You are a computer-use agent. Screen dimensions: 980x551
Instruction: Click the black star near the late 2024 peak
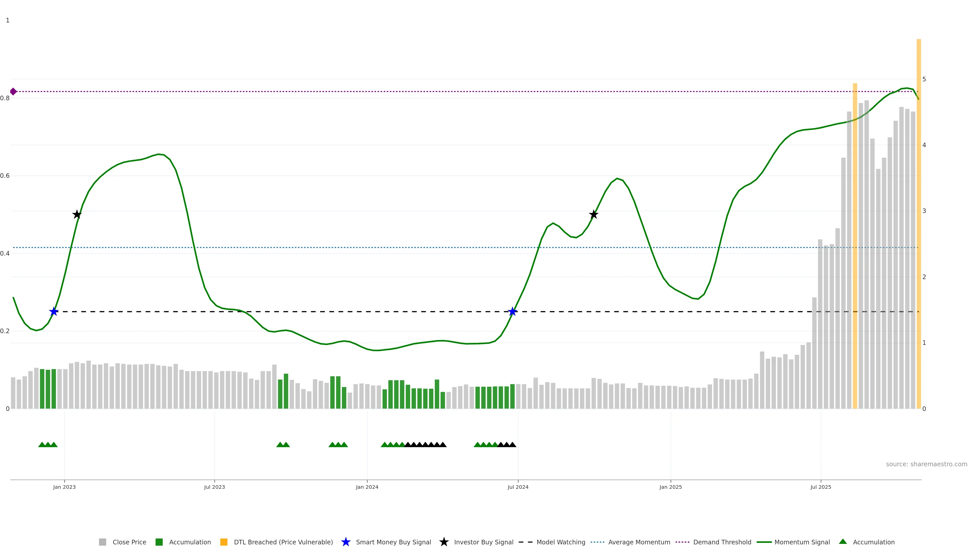[x=593, y=215]
